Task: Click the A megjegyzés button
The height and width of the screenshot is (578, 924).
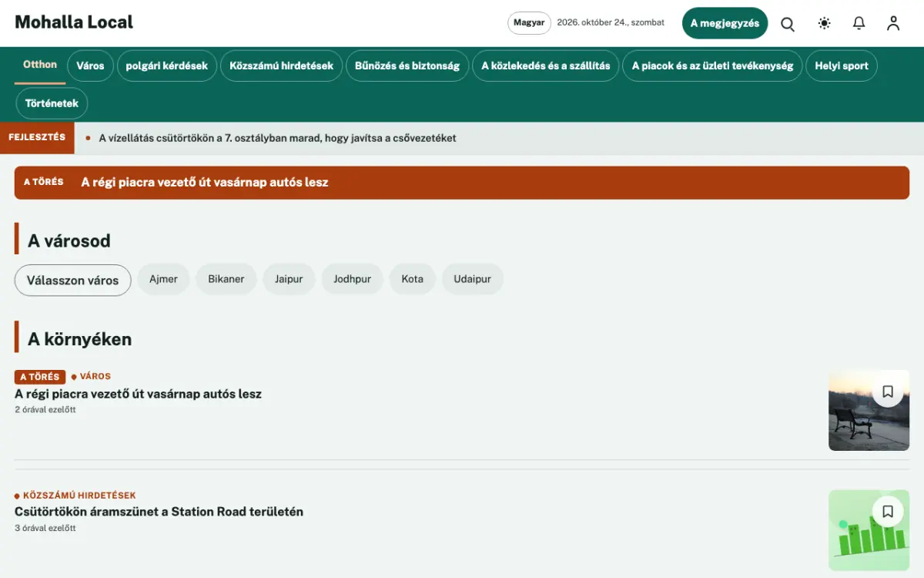Action: pos(725,23)
